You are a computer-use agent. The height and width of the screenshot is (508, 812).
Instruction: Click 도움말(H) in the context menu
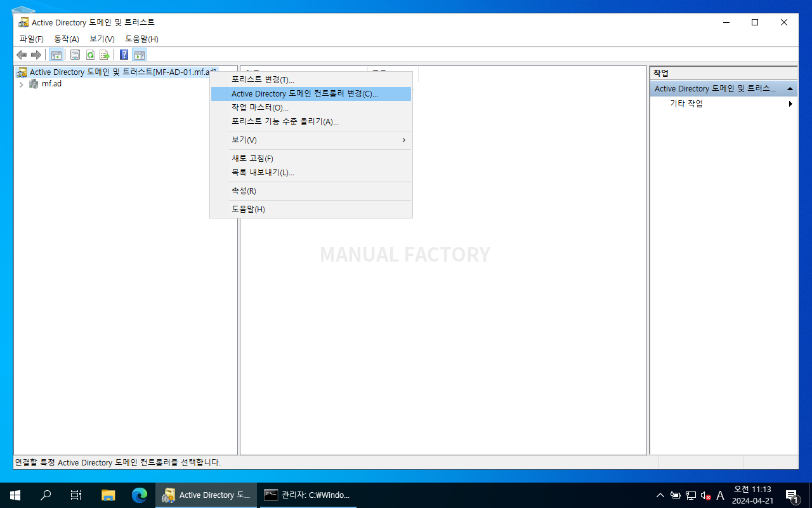point(311,210)
